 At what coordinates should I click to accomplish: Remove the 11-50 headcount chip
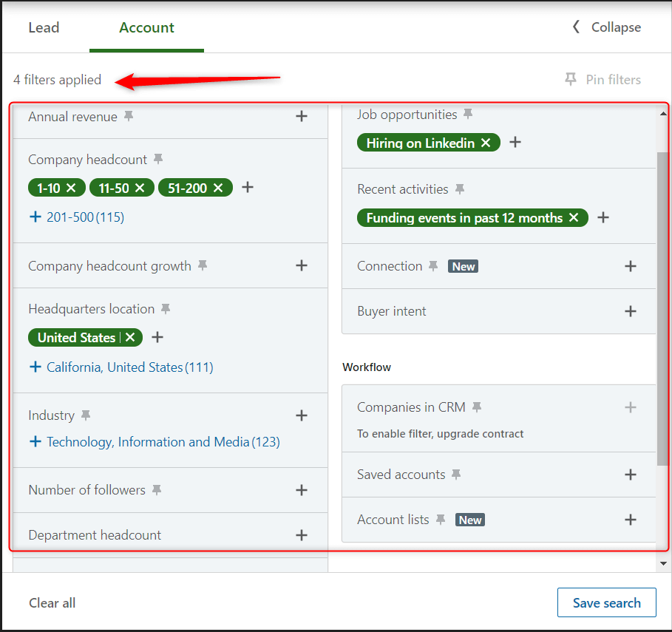pos(140,188)
